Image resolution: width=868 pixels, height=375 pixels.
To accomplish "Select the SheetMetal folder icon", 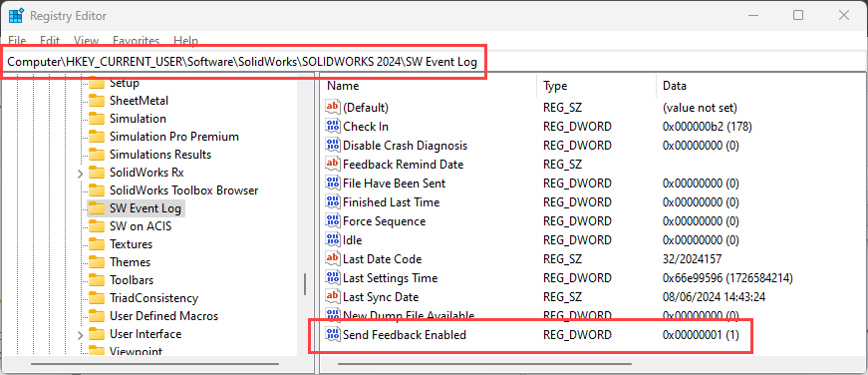I will click(x=97, y=101).
